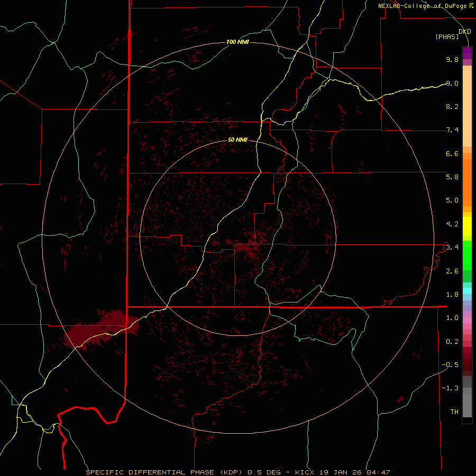
Task: Select the 7.4 scale value
Action: point(452,130)
